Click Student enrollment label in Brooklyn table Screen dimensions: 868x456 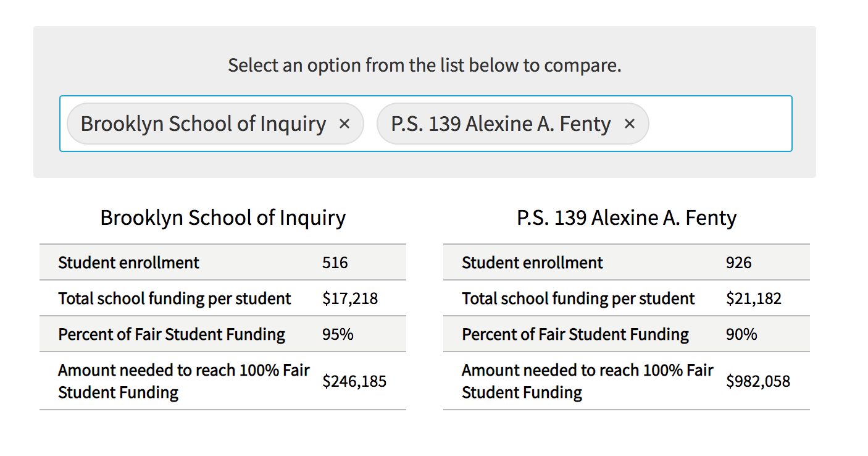coord(128,263)
